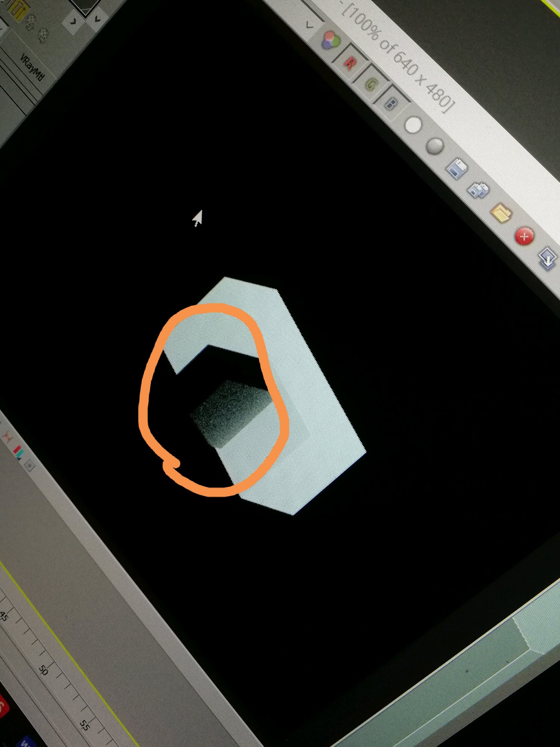Save the rendered image with disk icon
Image resolution: width=560 pixels, height=747 pixels.
pyautogui.click(x=457, y=169)
